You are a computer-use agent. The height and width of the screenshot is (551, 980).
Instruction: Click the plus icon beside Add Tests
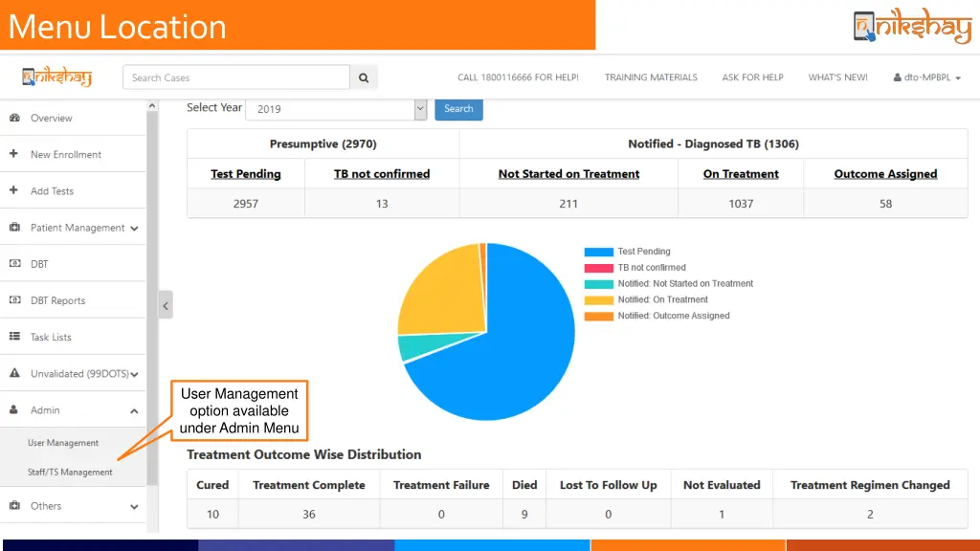pyautogui.click(x=13, y=190)
